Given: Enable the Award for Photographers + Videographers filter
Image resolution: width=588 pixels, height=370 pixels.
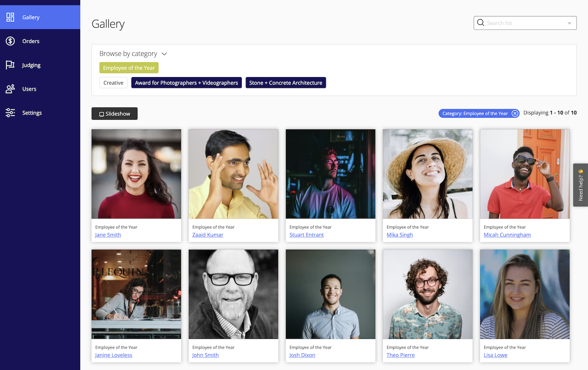Looking at the screenshot, I should [186, 83].
